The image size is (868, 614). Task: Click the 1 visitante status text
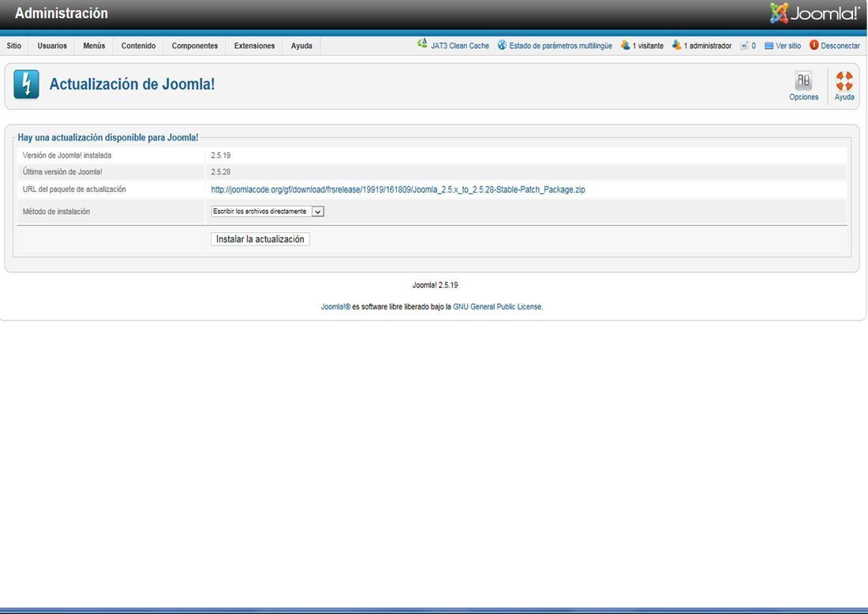[x=648, y=46]
